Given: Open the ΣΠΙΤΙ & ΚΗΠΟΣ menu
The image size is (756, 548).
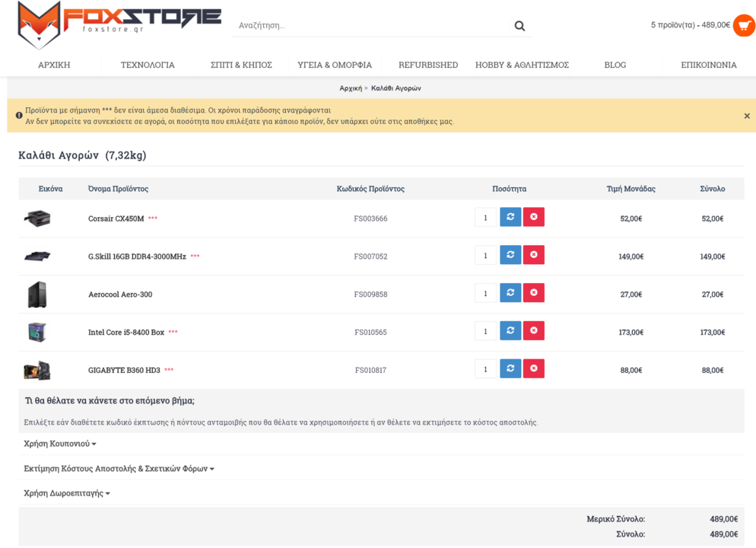Looking at the screenshot, I should (x=241, y=65).
